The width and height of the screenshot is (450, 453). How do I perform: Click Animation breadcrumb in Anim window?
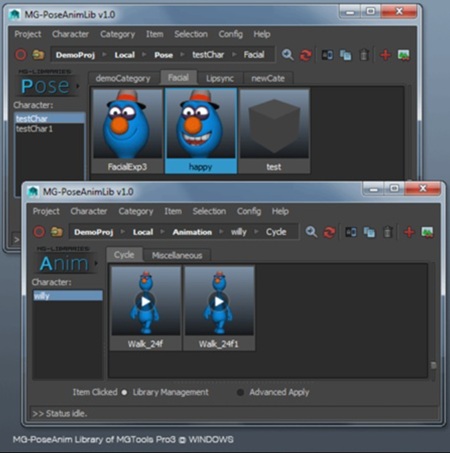click(192, 232)
